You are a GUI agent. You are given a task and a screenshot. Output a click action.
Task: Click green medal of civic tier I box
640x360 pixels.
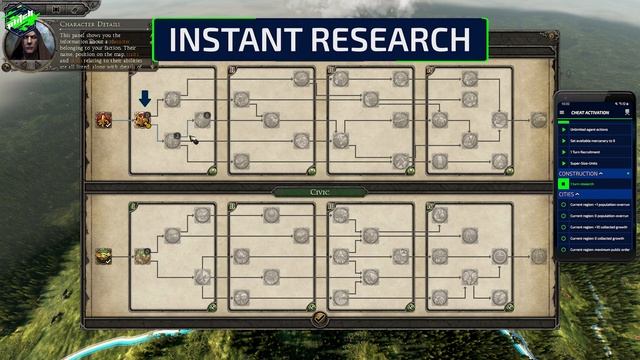(x=212, y=307)
